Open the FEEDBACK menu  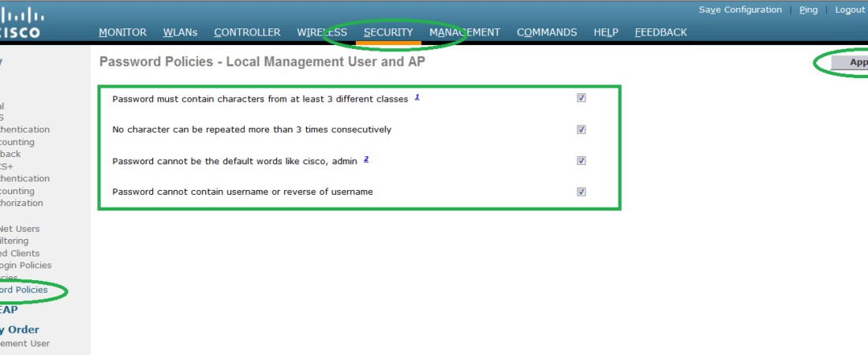[x=660, y=32]
